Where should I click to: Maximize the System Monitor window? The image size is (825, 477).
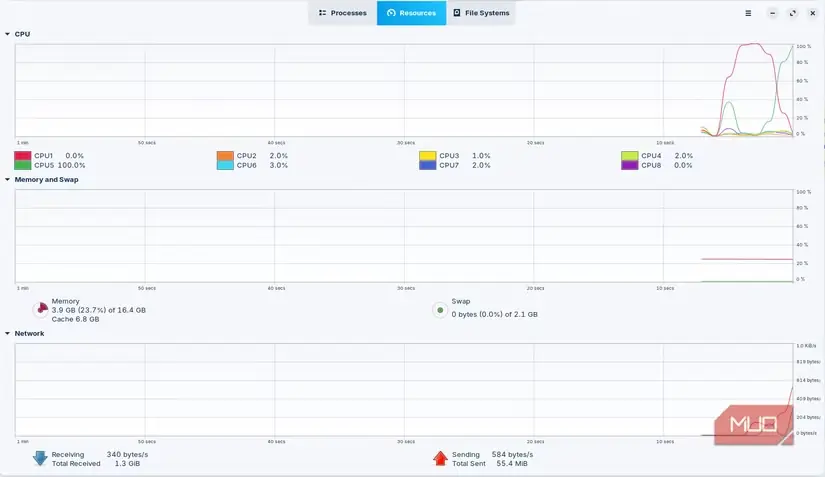tap(793, 13)
